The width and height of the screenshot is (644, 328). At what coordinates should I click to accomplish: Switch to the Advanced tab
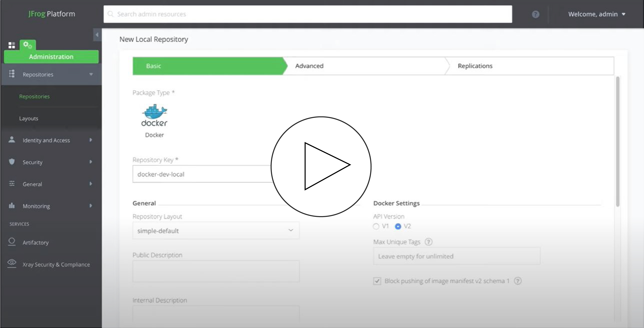pyautogui.click(x=309, y=66)
